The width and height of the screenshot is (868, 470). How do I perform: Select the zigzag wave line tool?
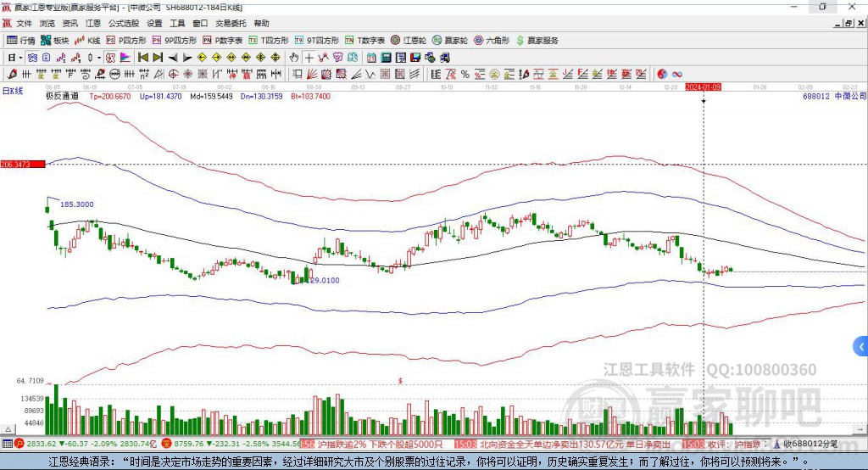(x=370, y=74)
